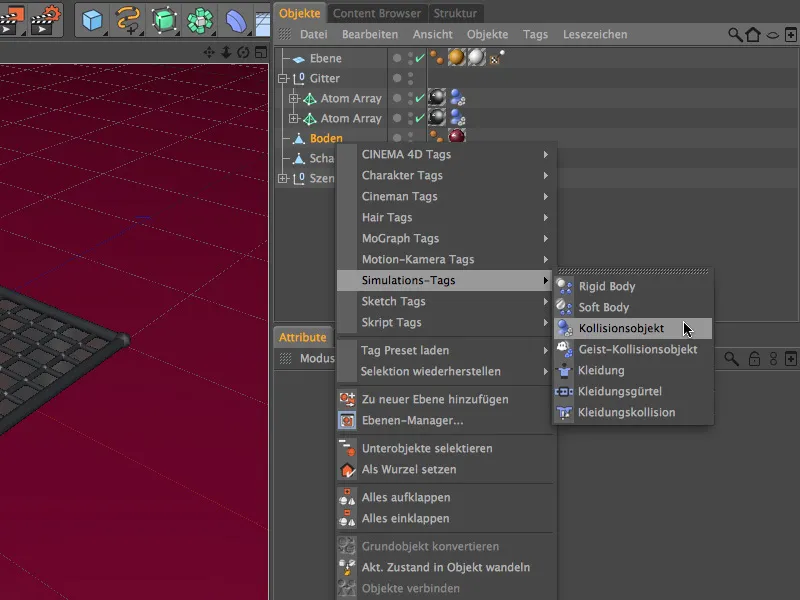Choose Kleidungsgürtel tag
The height and width of the screenshot is (600, 800).
[x=633, y=391]
